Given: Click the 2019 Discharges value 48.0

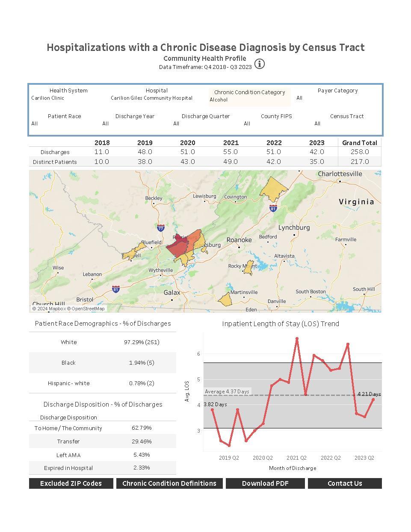Looking at the screenshot, I should pos(145,152).
